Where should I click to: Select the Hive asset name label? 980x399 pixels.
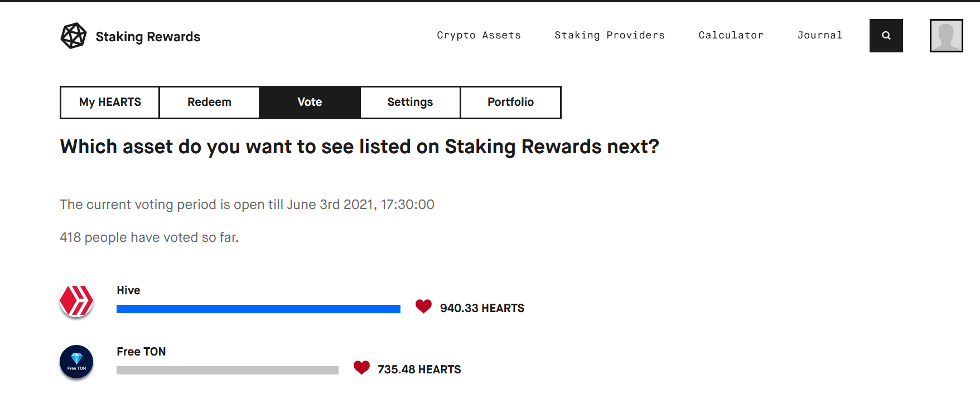tap(128, 290)
